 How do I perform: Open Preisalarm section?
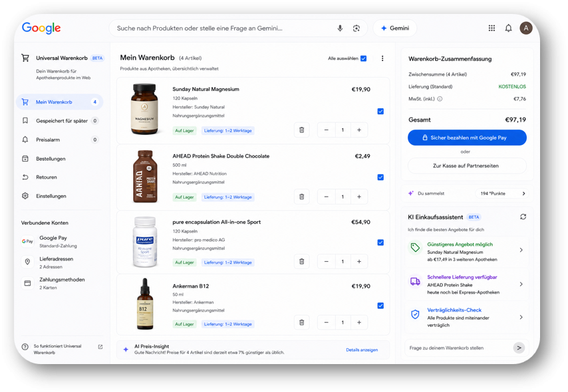pos(60,140)
